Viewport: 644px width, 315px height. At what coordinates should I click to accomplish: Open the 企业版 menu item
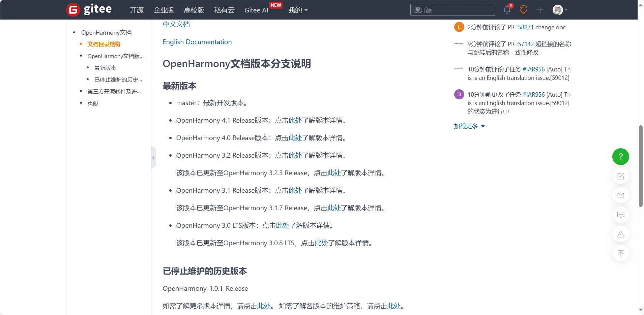tap(164, 10)
